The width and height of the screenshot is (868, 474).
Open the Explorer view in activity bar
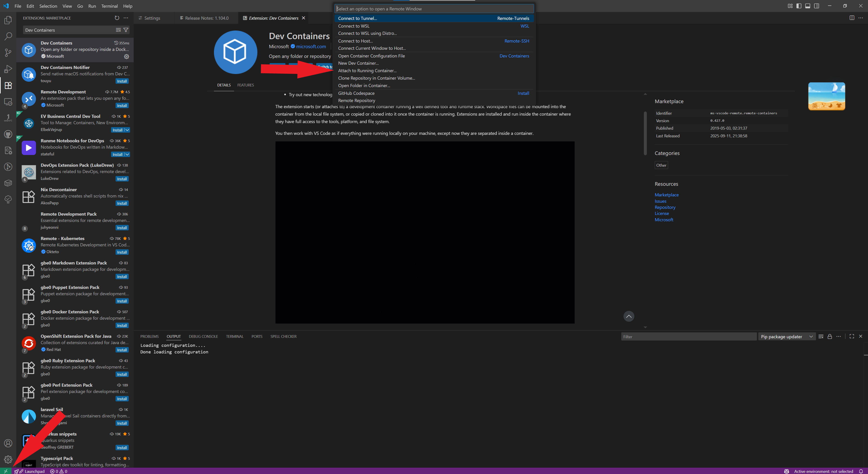point(8,20)
